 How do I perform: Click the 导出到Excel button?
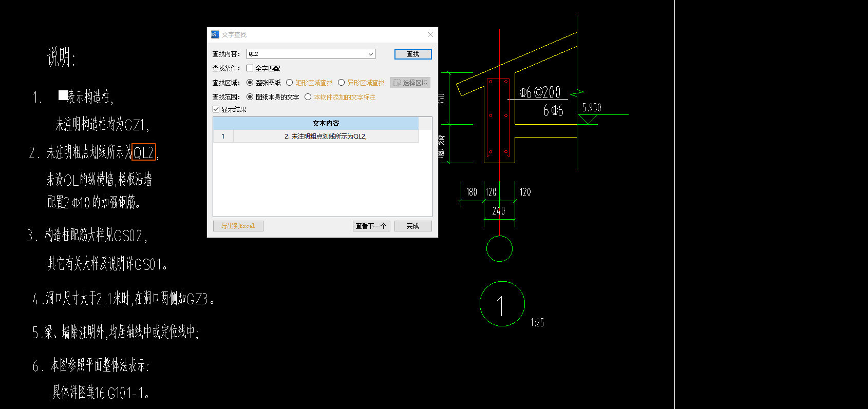[238, 226]
